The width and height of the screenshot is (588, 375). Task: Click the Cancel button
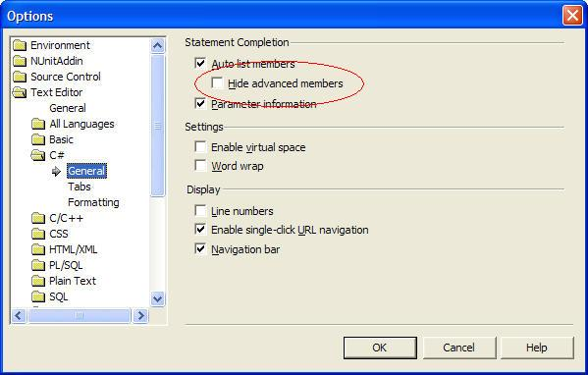click(x=459, y=348)
